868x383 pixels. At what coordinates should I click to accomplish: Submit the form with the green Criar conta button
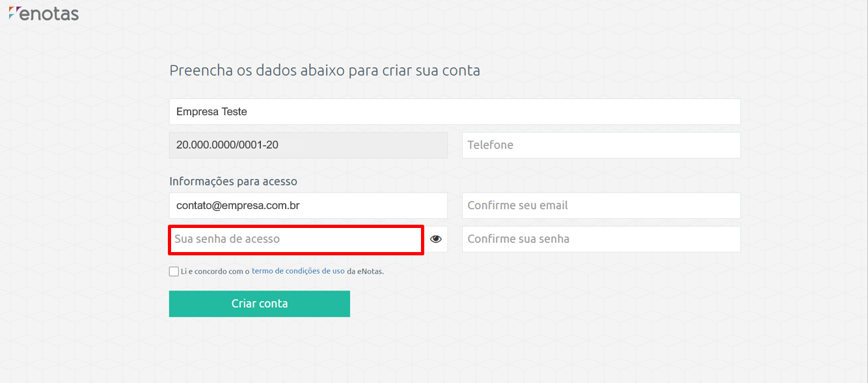pyautogui.click(x=260, y=304)
